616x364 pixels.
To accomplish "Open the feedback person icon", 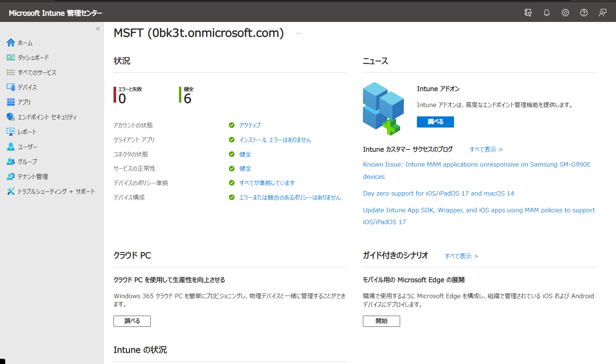I will click(x=602, y=13).
